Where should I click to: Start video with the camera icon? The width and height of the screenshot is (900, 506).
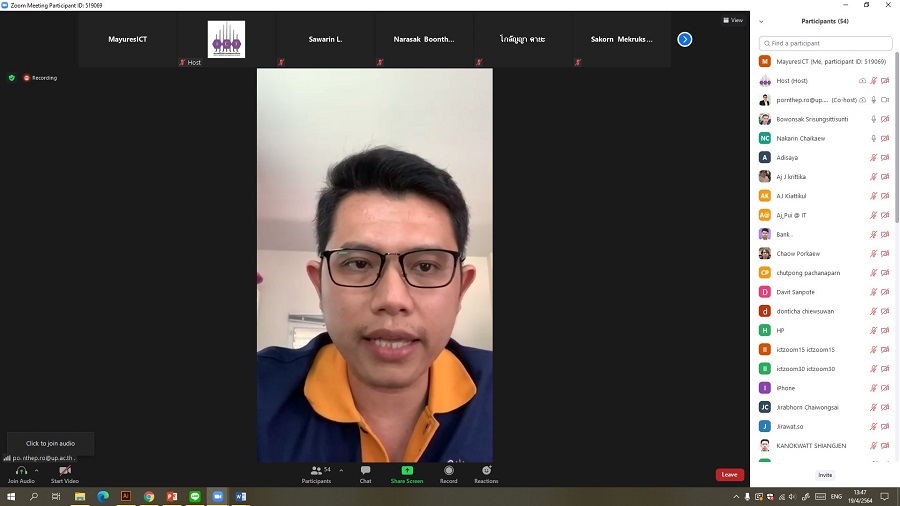pyautogui.click(x=65, y=470)
